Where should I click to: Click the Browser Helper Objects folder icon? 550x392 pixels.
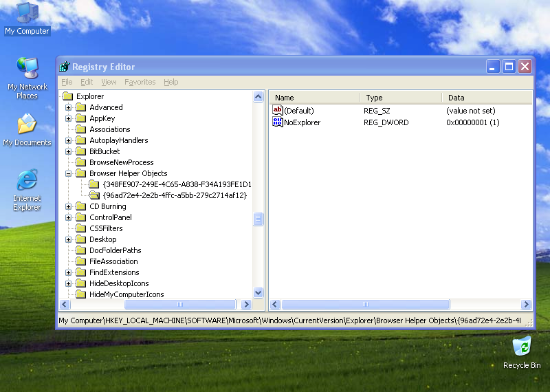[81, 173]
